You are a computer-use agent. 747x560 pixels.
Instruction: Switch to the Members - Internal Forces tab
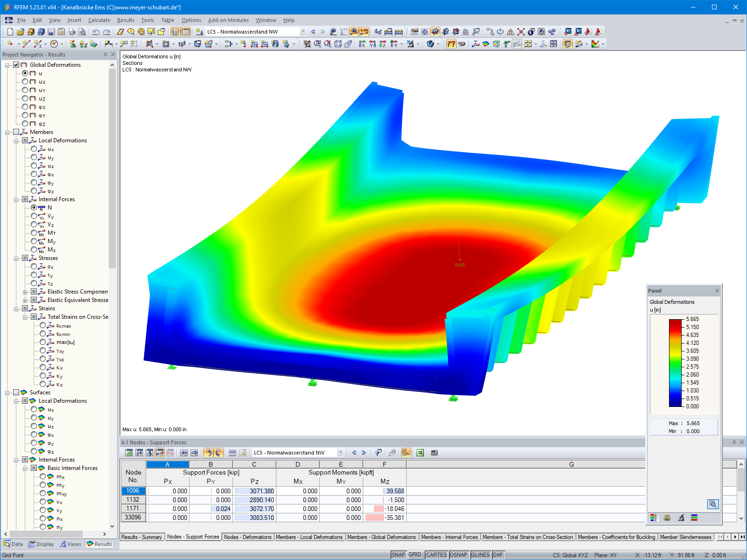click(449, 537)
